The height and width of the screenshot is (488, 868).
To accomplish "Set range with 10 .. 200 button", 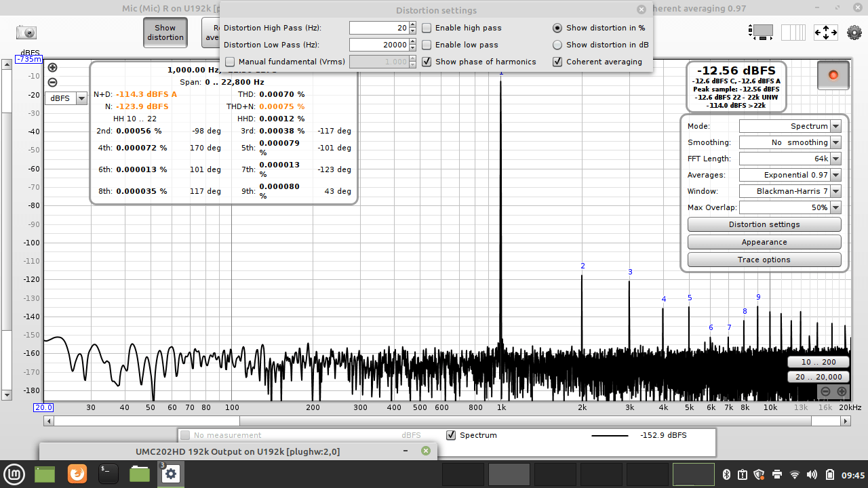I will pos(818,362).
